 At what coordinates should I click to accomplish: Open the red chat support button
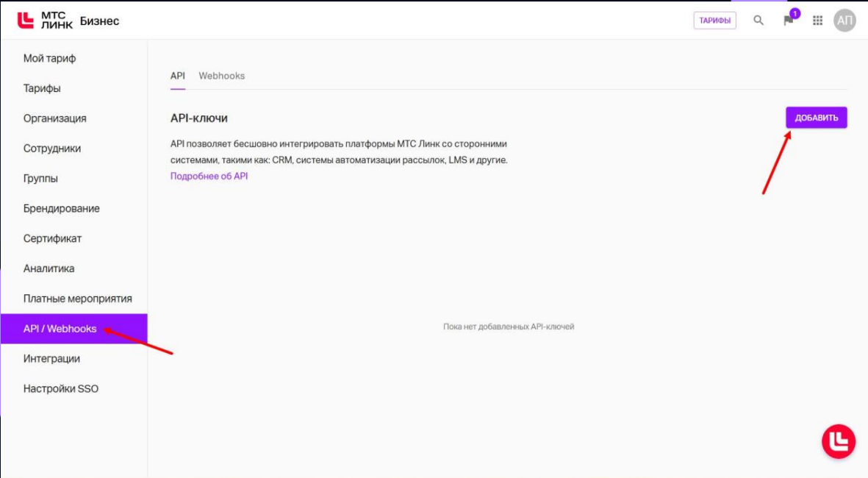click(x=839, y=441)
